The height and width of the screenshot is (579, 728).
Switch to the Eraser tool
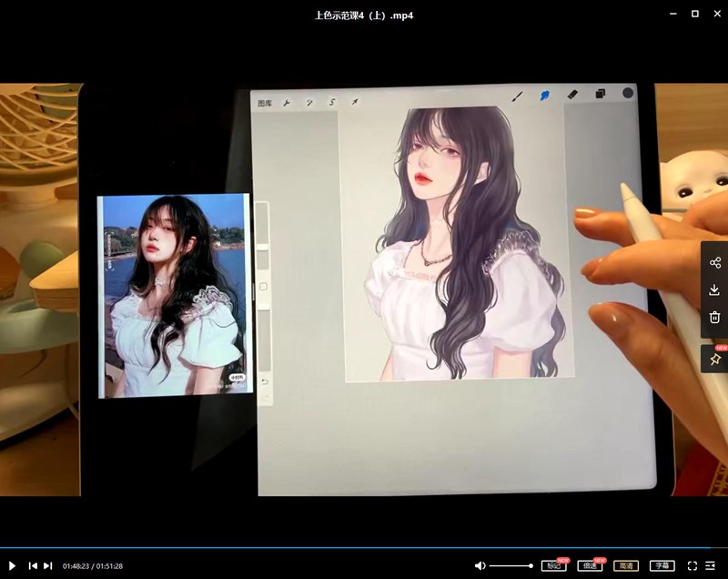coord(571,95)
